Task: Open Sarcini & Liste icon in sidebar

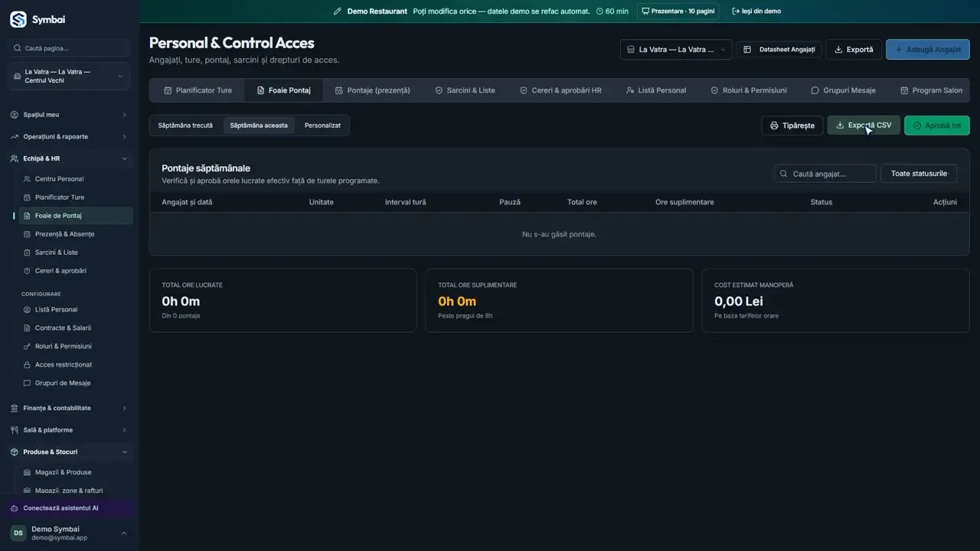Action: point(28,253)
